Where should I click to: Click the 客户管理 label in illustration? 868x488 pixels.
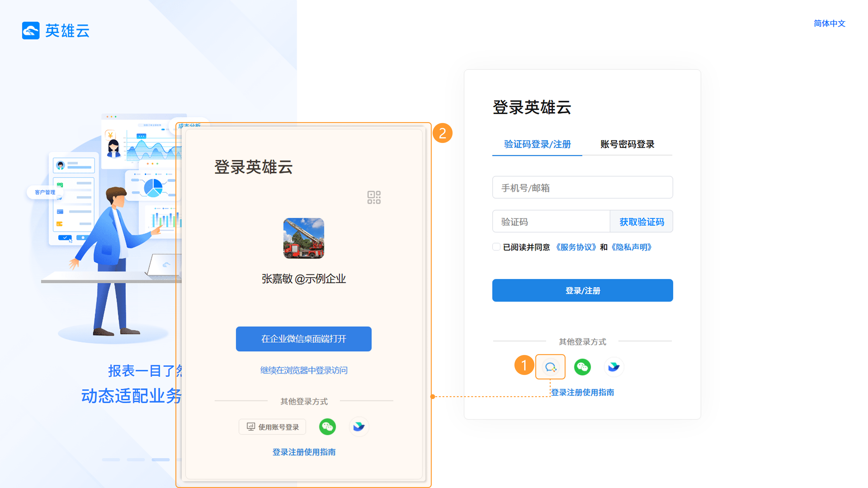click(45, 192)
